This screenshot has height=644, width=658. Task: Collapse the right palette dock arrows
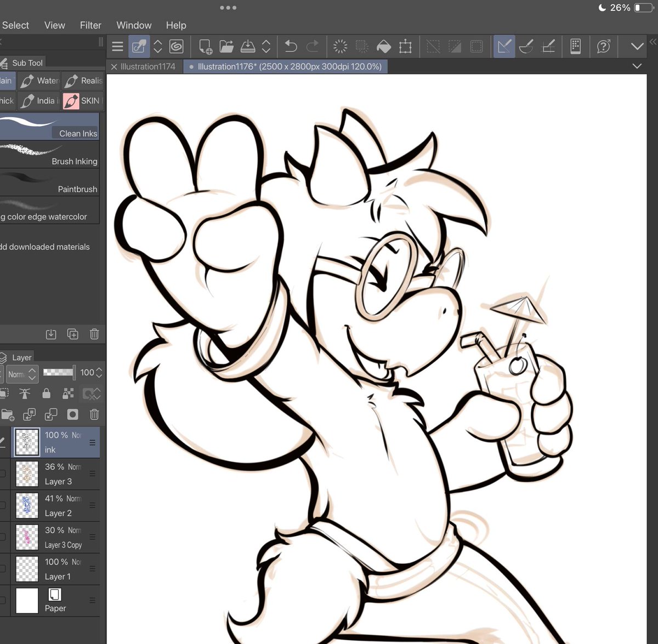[653, 42]
